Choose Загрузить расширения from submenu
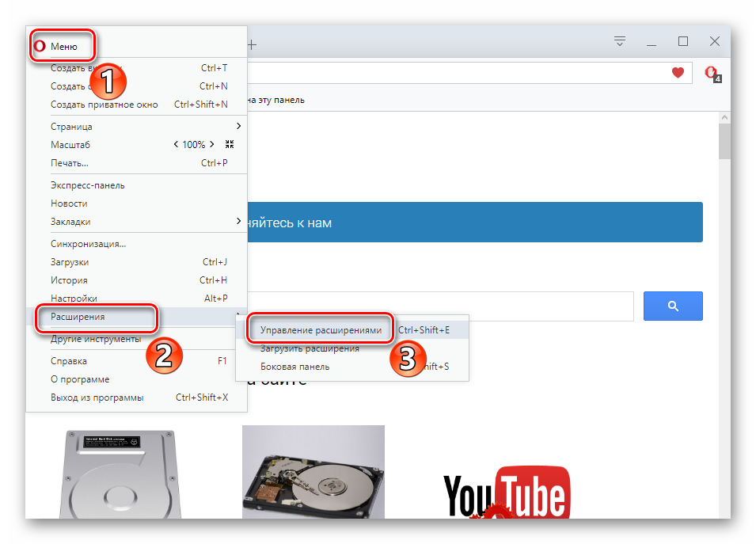The width and height of the screenshot is (756, 544). pos(310,348)
